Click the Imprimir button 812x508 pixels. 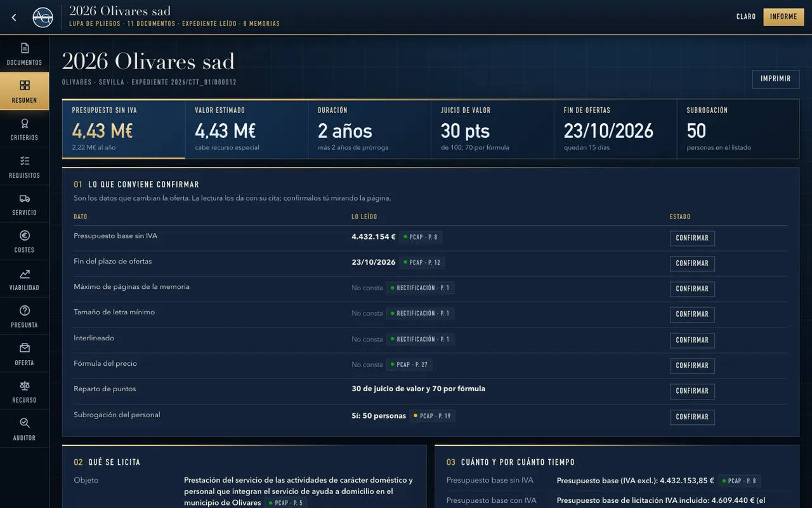point(776,79)
